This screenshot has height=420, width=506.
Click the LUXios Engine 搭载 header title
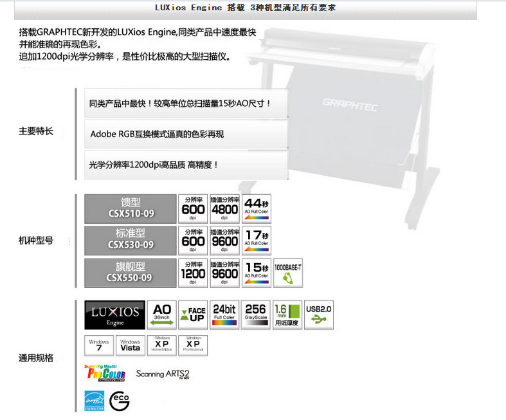point(245,8)
